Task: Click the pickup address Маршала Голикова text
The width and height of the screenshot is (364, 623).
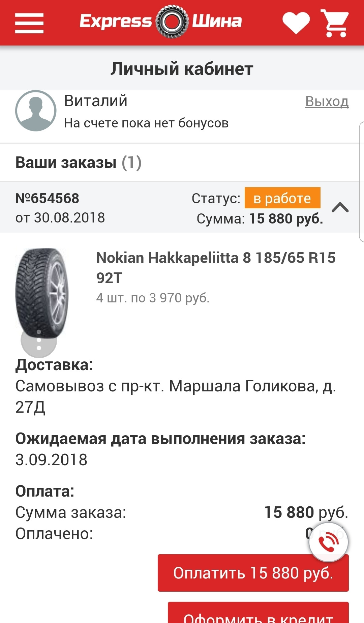Action: pos(176,396)
